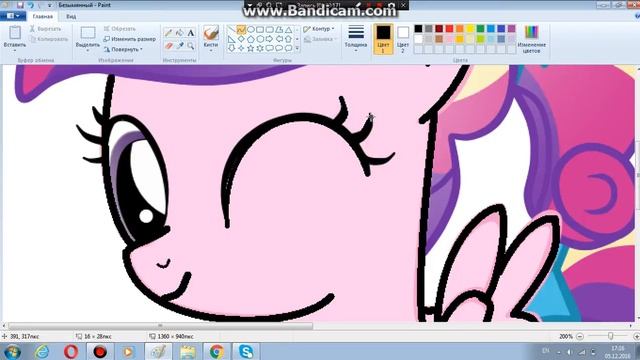Open Opera browser from the taskbar
The width and height of the screenshot is (640, 360).
[71, 351]
